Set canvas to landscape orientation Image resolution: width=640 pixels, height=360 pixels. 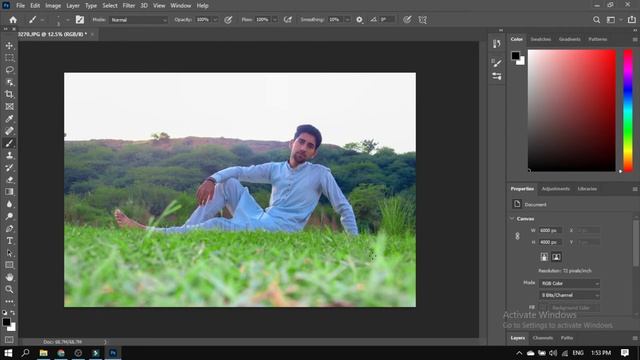coord(556,257)
